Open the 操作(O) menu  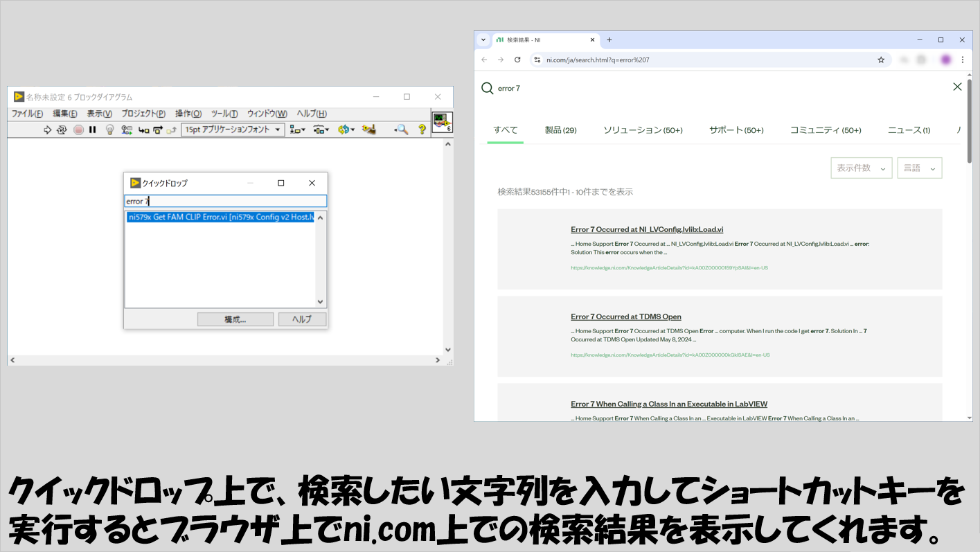point(188,114)
